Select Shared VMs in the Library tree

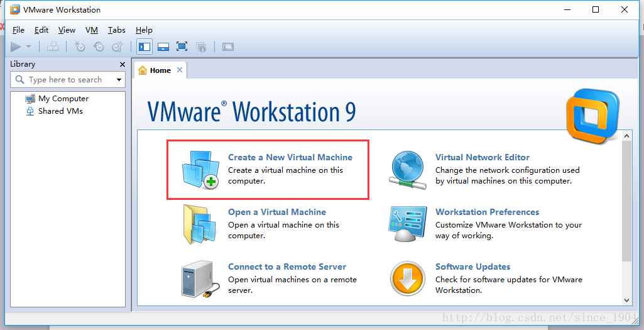coord(60,111)
